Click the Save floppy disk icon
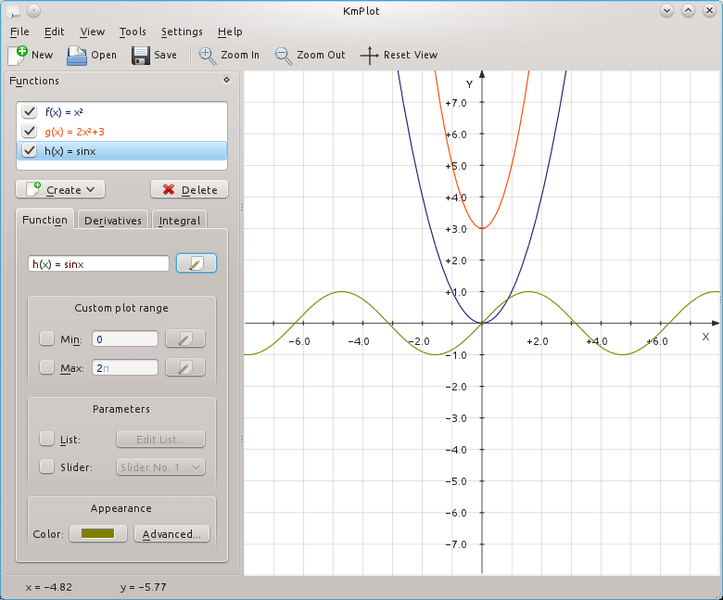The image size is (723, 600). pyautogui.click(x=141, y=55)
